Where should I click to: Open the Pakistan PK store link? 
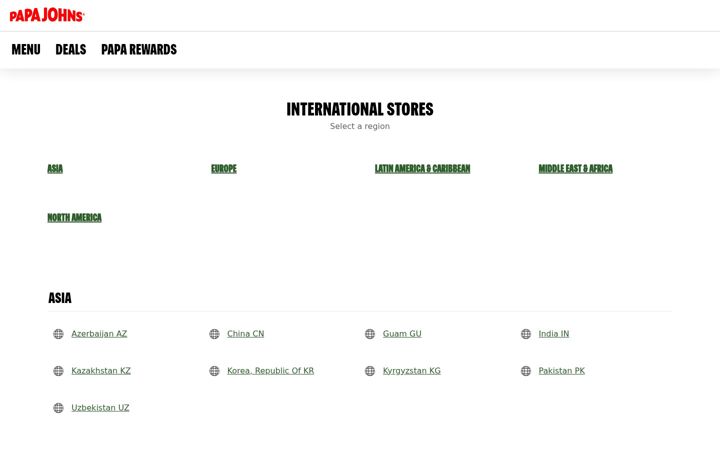click(562, 371)
